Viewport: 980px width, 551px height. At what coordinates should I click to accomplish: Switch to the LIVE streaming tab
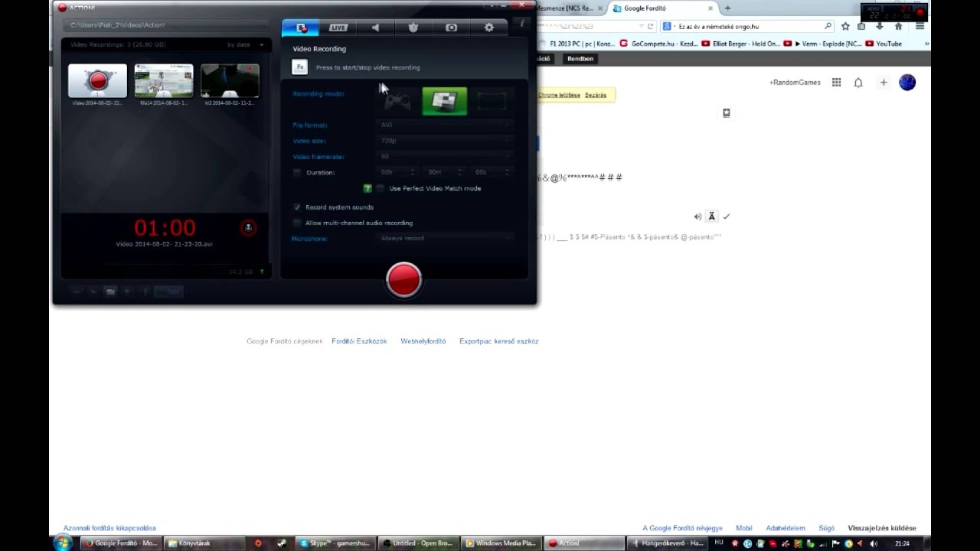click(x=338, y=28)
